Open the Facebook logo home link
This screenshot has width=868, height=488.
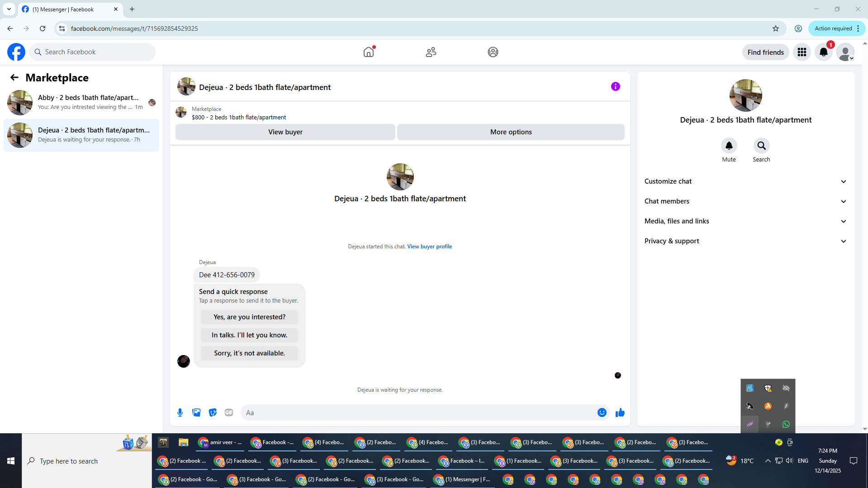pyautogui.click(x=16, y=52)
